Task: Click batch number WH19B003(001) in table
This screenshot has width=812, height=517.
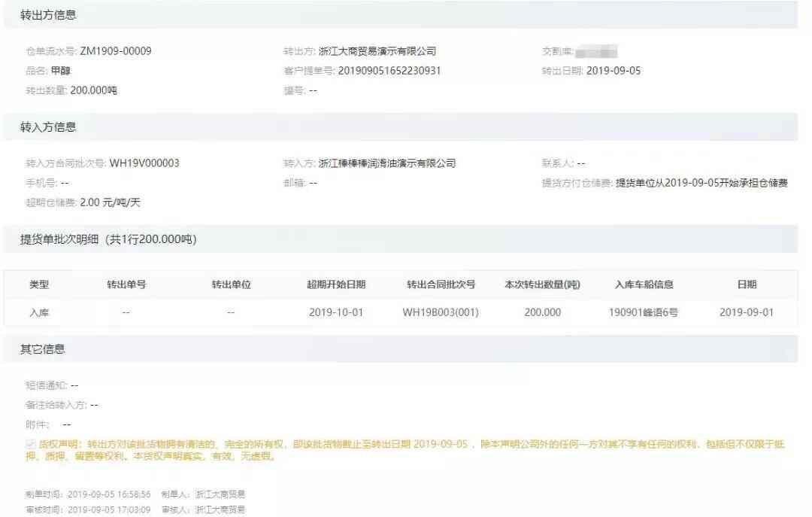Action: (x=441, y=312)
